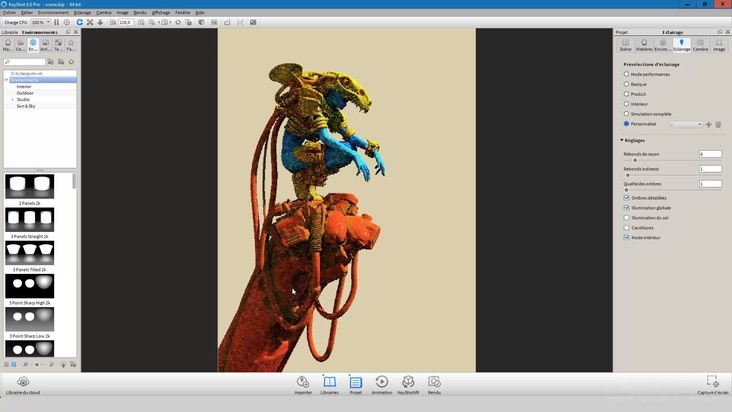The image size is (732, 412).
Task: Click the first folder icon beside library search
Action: 50,62
